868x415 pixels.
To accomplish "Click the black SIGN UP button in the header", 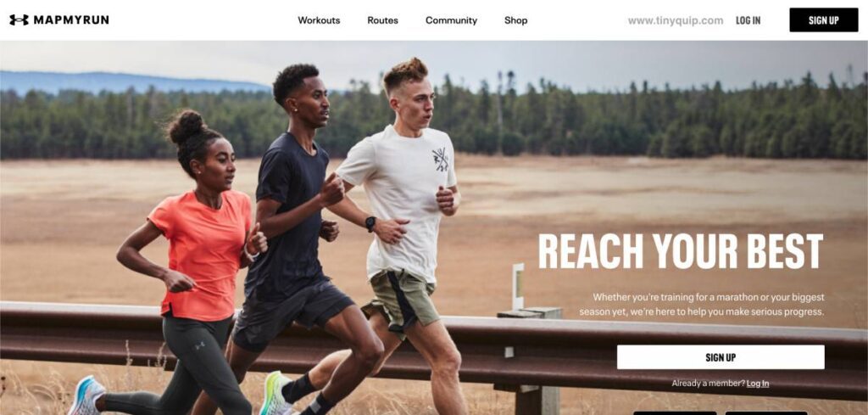I will (824, 20).
